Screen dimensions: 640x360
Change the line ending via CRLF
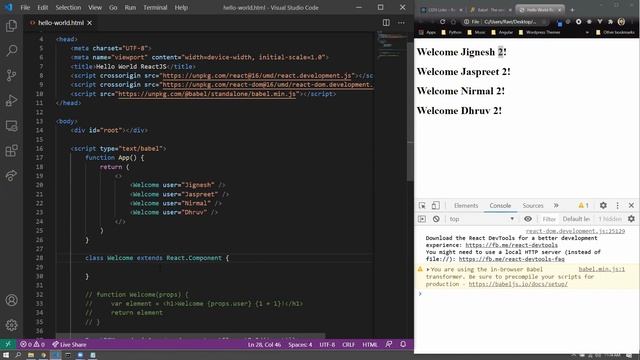[x=348, y=344]
